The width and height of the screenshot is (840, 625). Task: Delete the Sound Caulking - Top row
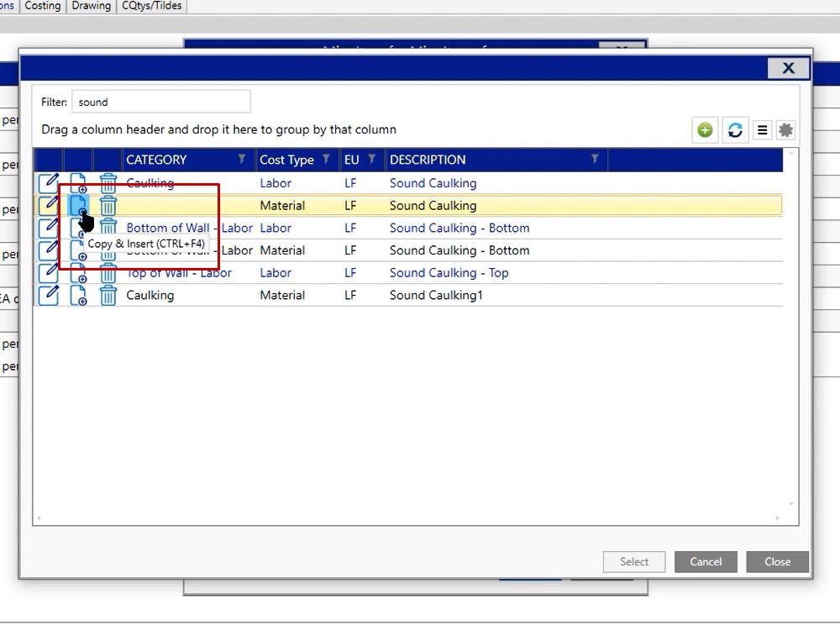click(x=108, y=273)
